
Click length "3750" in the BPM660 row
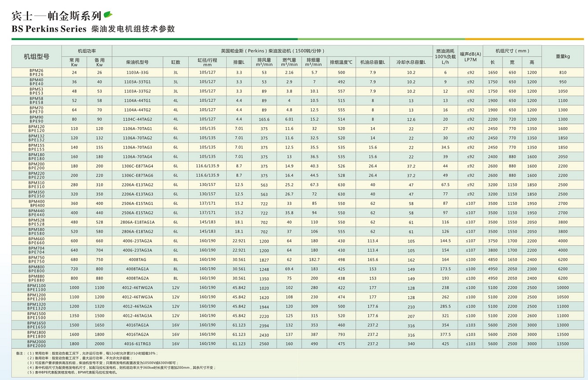493,241
